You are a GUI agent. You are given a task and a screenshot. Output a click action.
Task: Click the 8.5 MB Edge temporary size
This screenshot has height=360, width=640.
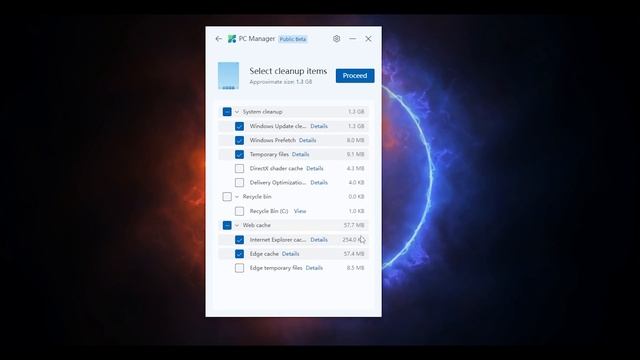[355, 268]
